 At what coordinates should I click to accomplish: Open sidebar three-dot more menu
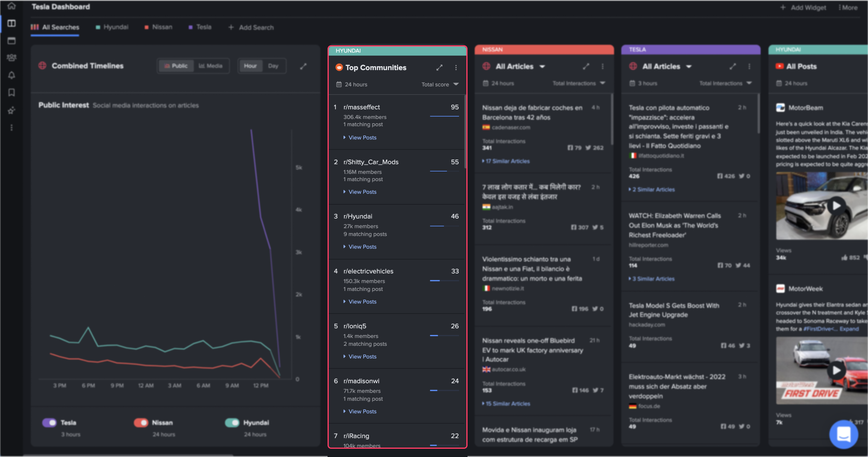coord(11,128)
